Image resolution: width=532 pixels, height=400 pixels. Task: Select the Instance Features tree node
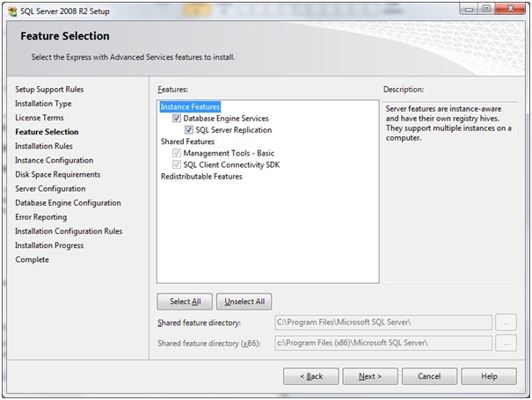click(190, 106)
